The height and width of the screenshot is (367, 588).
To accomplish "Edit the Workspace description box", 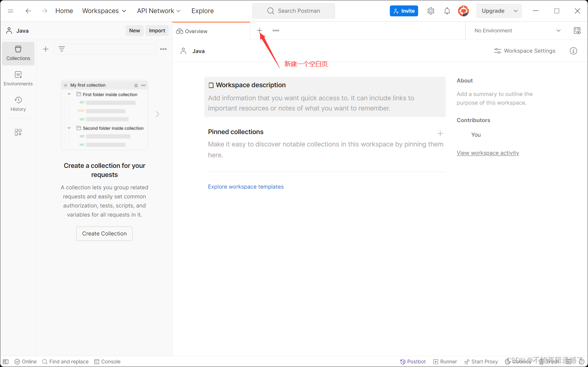I will pyautogui.click(x=325, y=97).
